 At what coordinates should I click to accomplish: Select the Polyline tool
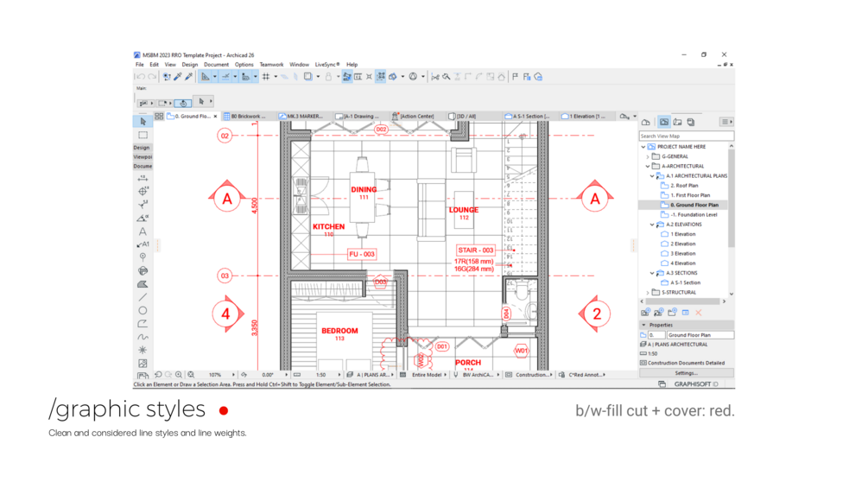point(143,324)
